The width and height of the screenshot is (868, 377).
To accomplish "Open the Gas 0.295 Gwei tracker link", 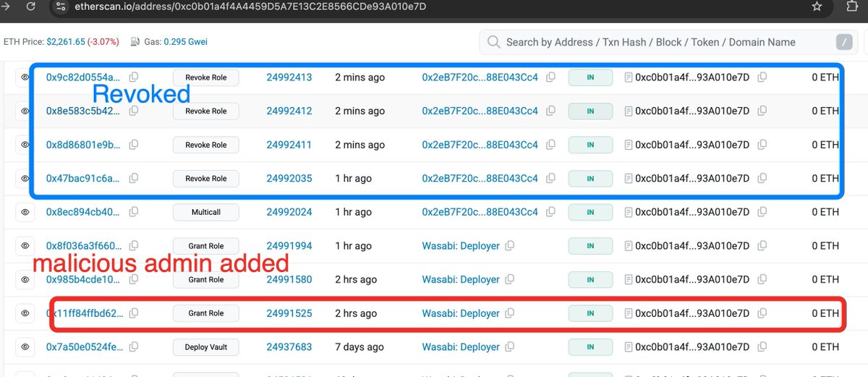I will coord(185,42).
